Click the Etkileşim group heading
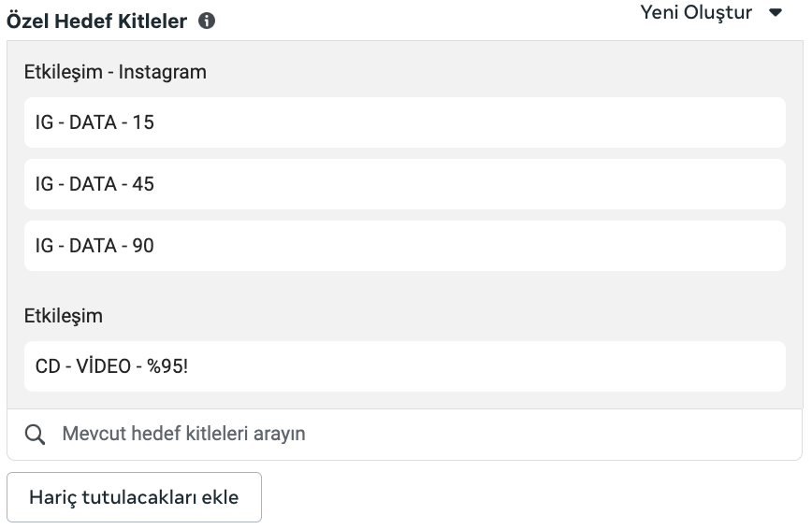 pos(64,316)
